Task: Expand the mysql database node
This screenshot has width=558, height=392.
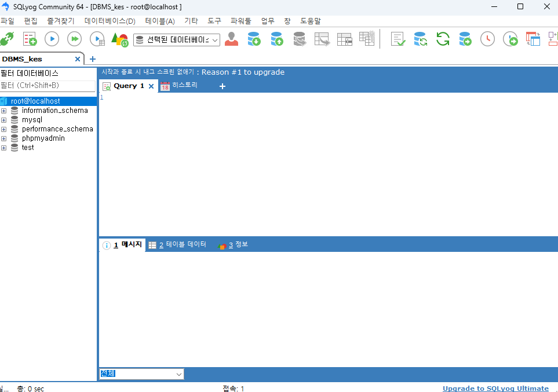Action: point(4,120)
